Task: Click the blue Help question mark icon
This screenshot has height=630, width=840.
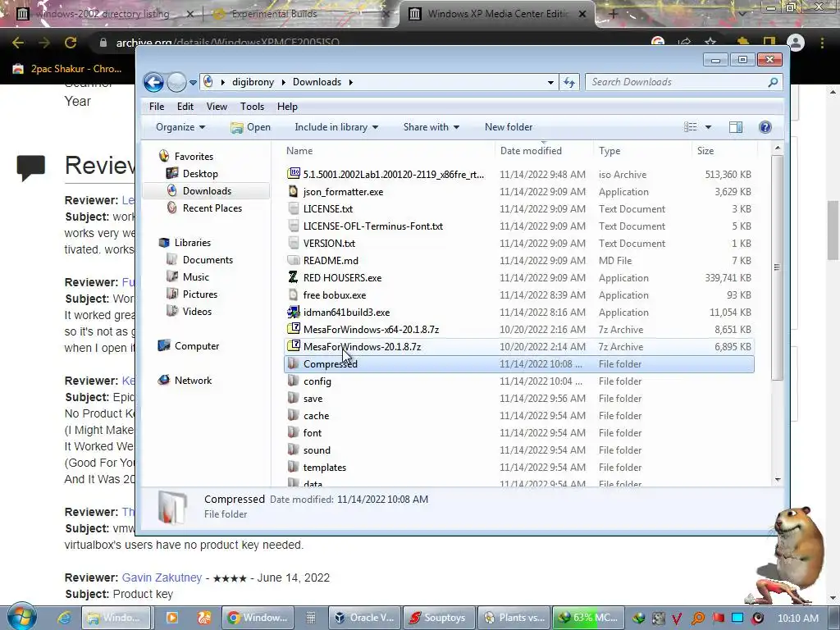Action: click(765, 127)
